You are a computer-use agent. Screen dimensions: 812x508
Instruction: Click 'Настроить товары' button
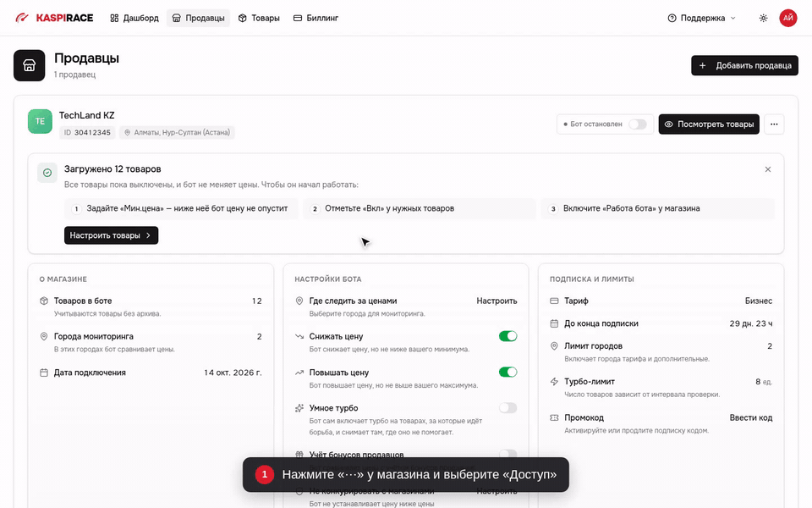[x=112, y=235]
